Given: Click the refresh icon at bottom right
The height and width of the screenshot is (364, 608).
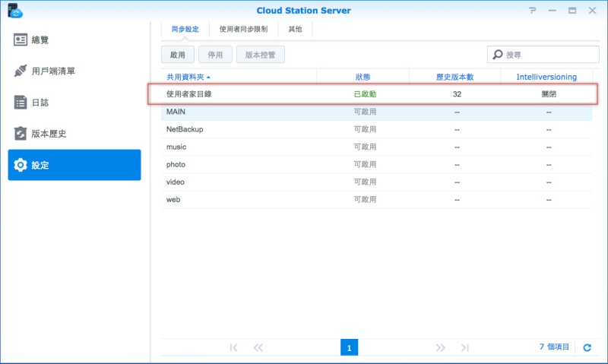Looking at the screenshot, I should click(x=587, y=347).
